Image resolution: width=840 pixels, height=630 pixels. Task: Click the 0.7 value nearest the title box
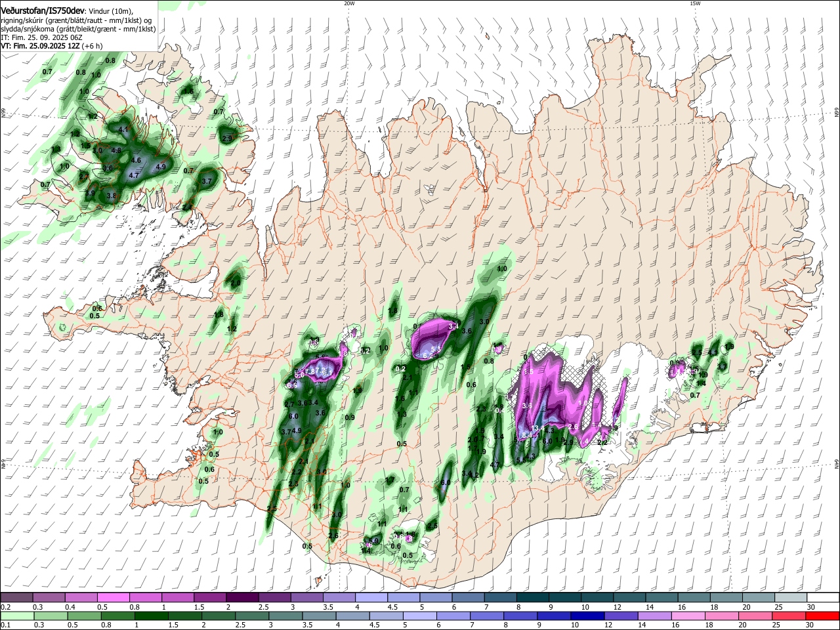point(47,72)
